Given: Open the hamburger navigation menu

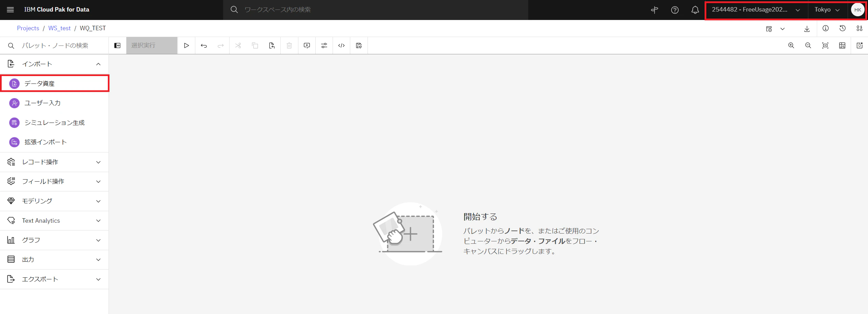Looking at the screenshot, I should [11, 10].
